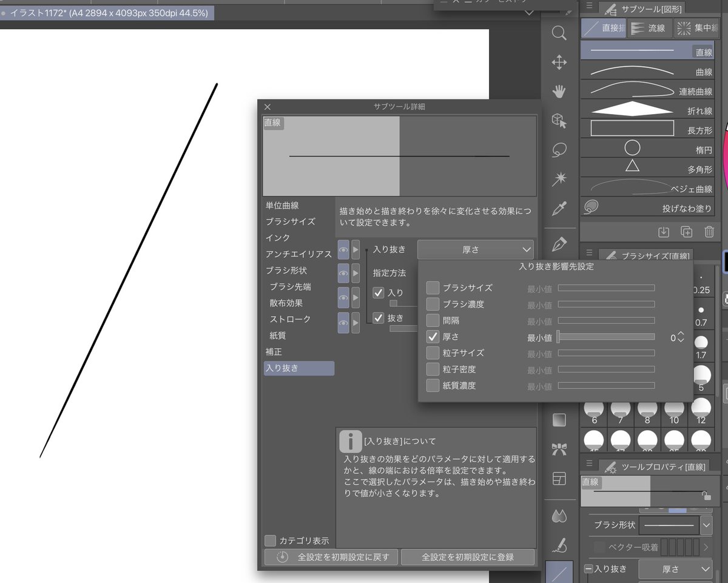Screen dimensions: 728x583
Task: Uncheck the 厚さ checkbox in 入り抜き影響先設定
Action: coord(433,337)
